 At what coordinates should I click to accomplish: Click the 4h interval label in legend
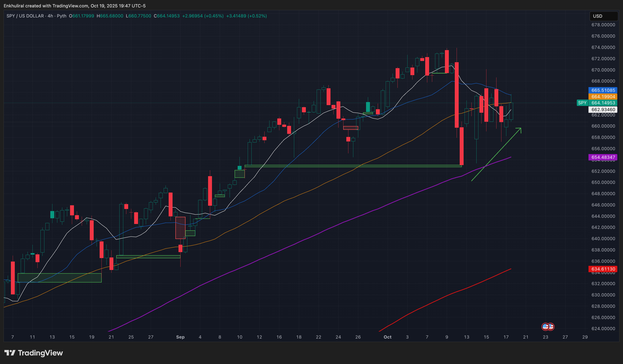(50, 16)
